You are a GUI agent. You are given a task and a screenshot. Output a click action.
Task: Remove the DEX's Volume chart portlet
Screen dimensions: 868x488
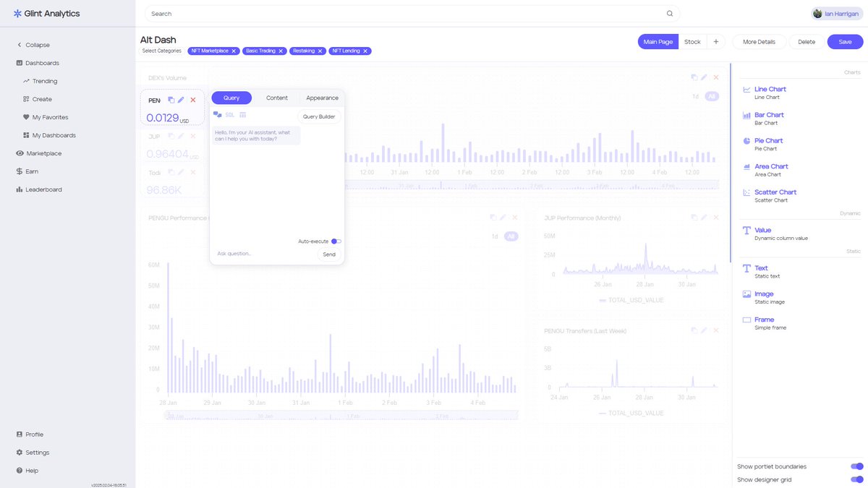click(x=716, y=77)
